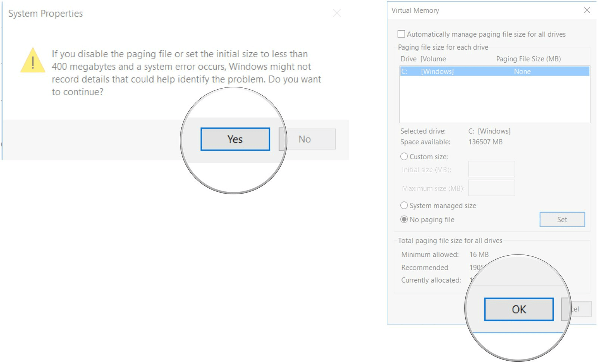Close the Virtual Memory dialog via X
The width and height of the screenshot is (598, 364).
[587, 10]
